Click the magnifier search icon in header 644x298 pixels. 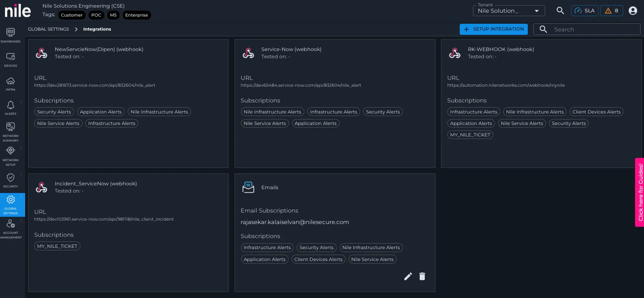[x=560, y=11]
